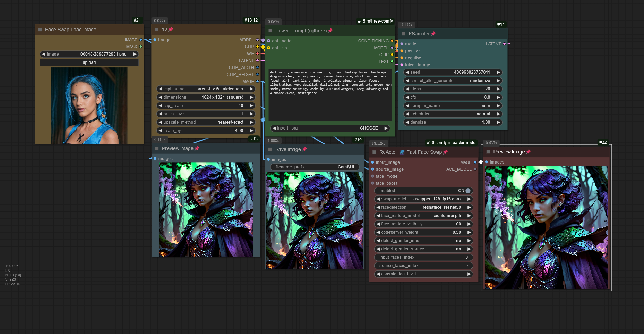Click the Power Prompt (rgthree) title bar
Viewport: 644px width, 334px height.
pos(301,31)
